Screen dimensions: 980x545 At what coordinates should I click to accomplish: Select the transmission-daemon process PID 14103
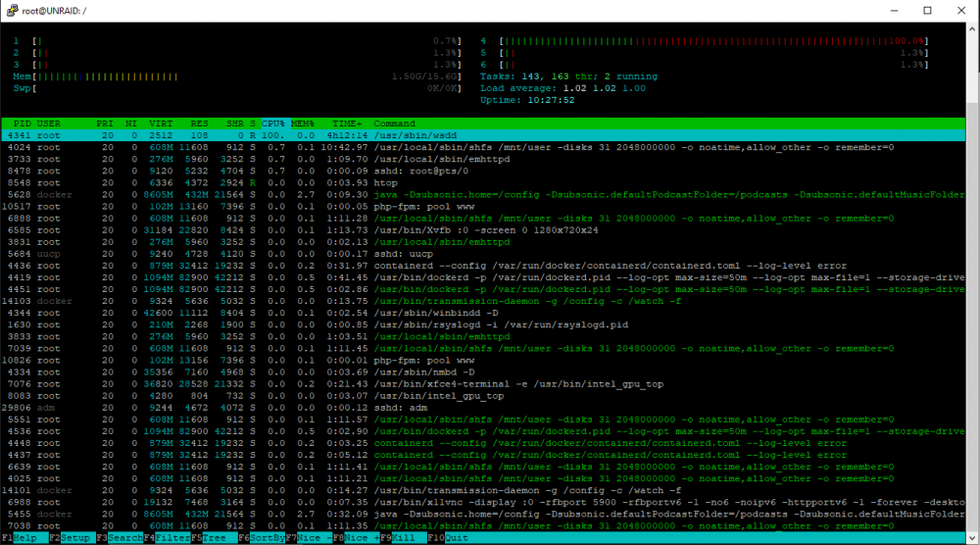pyautogui.click(x=483, y=301)
